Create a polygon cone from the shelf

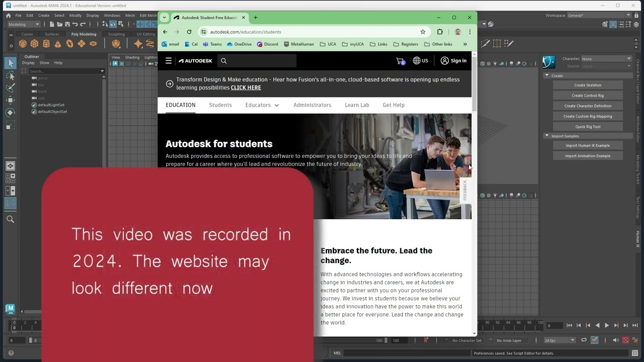pos(58,44)
